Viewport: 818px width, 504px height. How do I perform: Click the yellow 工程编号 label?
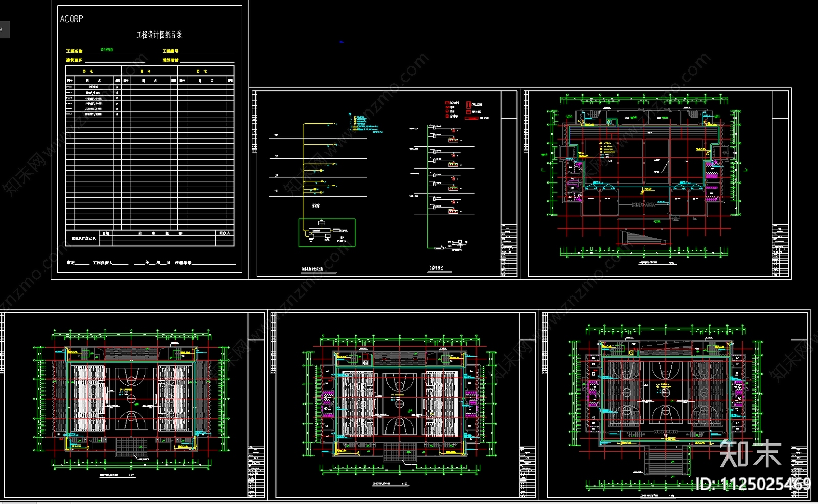pos(170,51)
